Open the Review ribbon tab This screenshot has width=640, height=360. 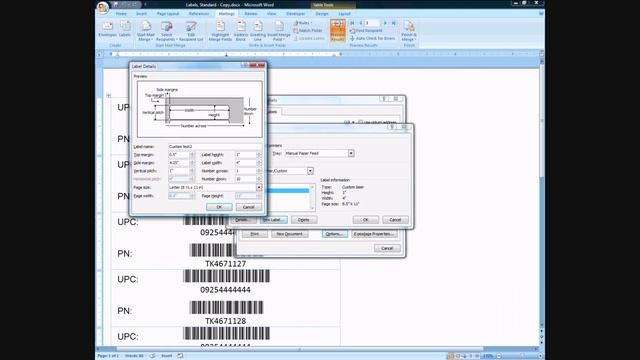coord(251,14)
